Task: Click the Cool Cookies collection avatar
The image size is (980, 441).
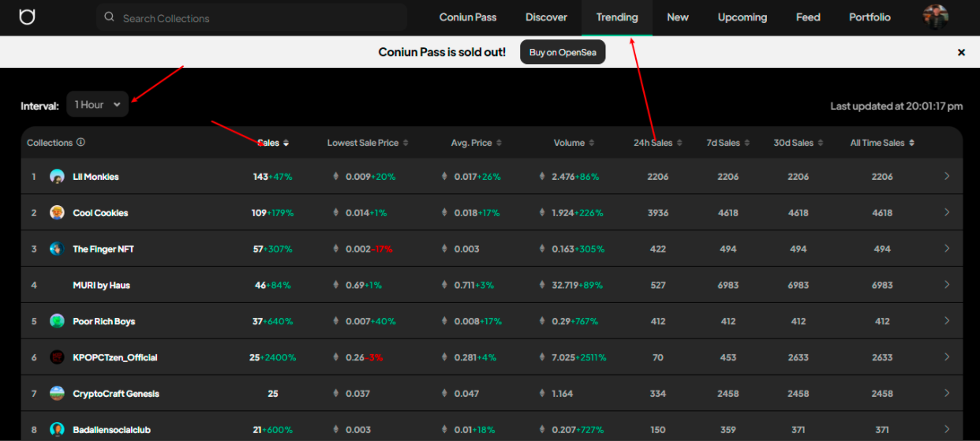Action: (57, 213)
